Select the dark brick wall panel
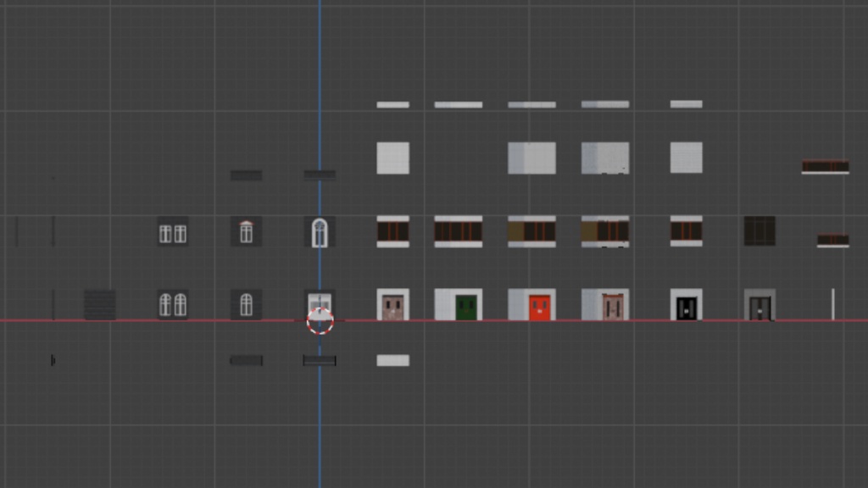The width and height of the screenshot is (868, 488). tap(100, 304)
